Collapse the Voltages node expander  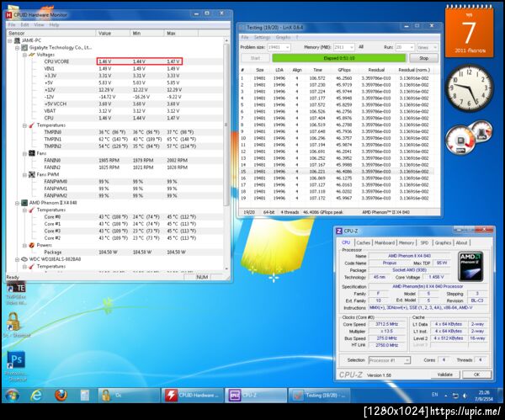click(24, 55)
